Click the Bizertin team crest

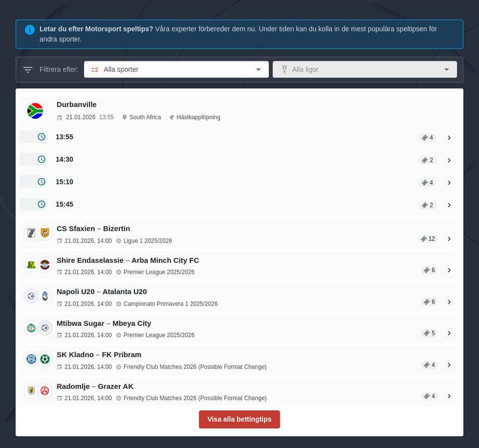click(x=45, y=233)
